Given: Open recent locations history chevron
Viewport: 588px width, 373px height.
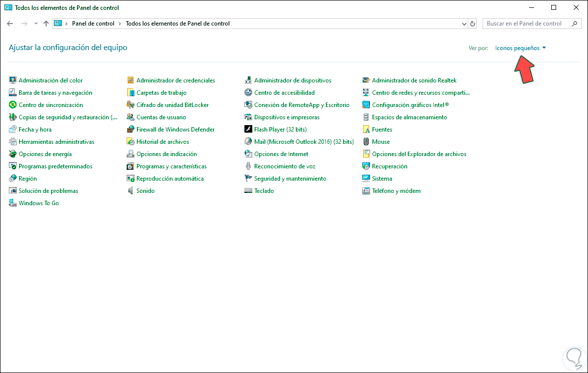Looking at the screenshot, I should tap(35, 23).
